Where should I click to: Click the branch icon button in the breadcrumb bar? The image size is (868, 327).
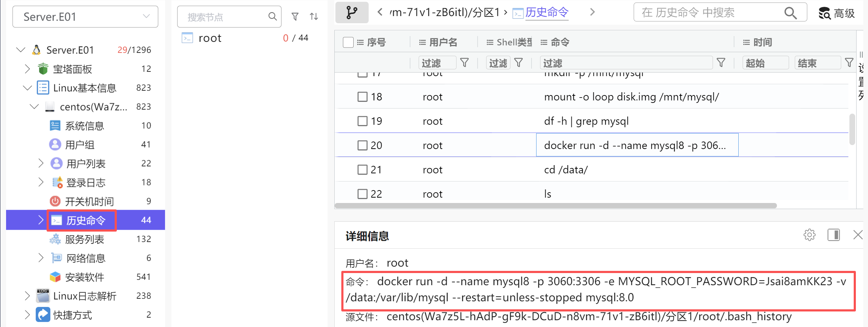pos(351,13)
